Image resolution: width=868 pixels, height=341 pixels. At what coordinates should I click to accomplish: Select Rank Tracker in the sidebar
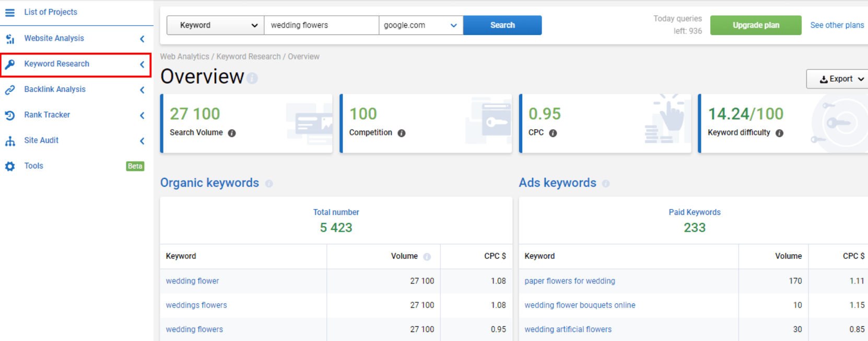click(47, 115)
